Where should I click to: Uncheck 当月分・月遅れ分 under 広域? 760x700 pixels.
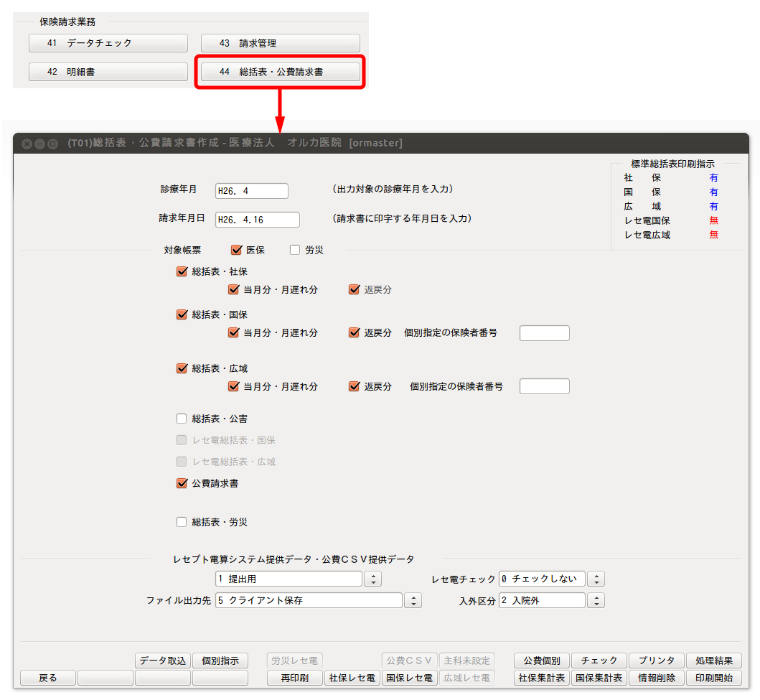[234, 386]
